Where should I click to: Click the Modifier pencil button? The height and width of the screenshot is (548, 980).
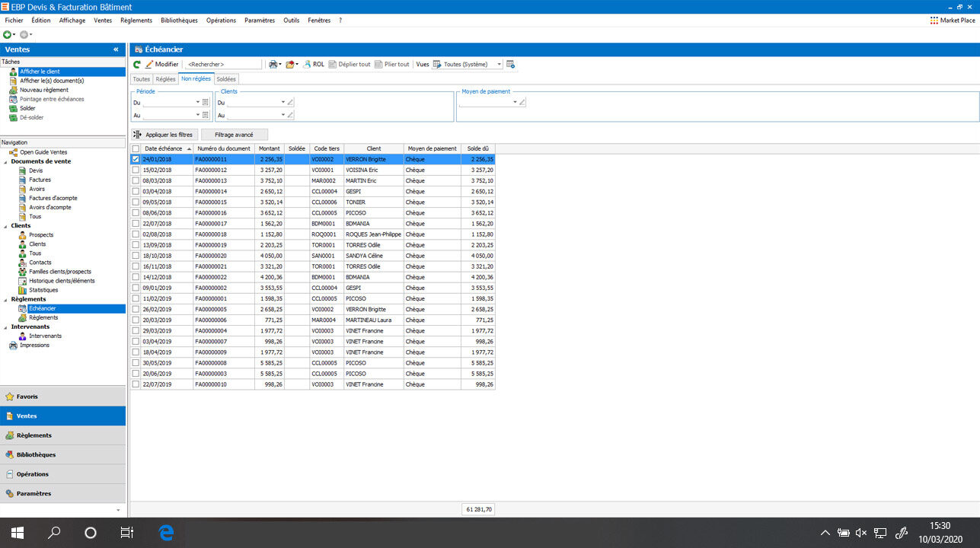[x=162, y=65]
